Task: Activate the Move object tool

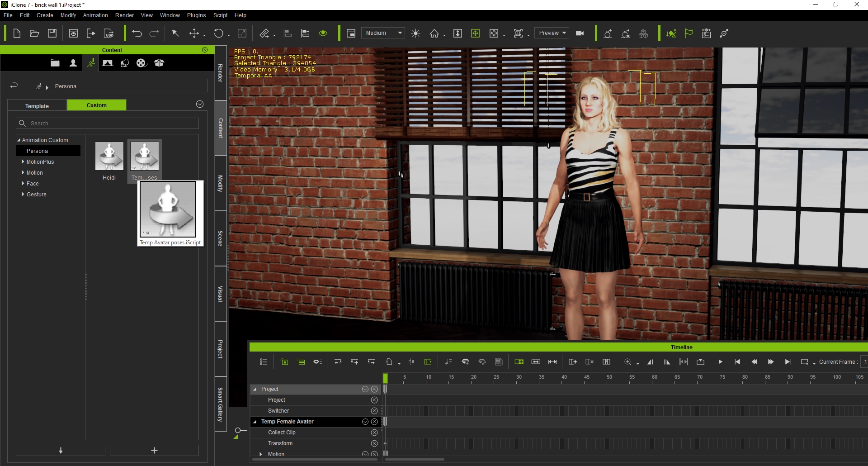Action: pyautogui.click(x=194, y=33)
